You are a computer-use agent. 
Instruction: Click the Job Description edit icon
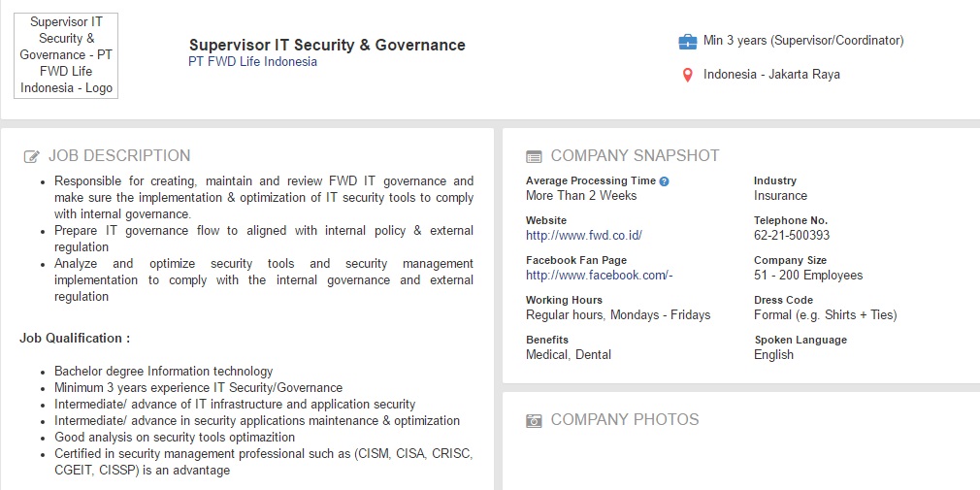pyautogui.click(x=32, y=156)
